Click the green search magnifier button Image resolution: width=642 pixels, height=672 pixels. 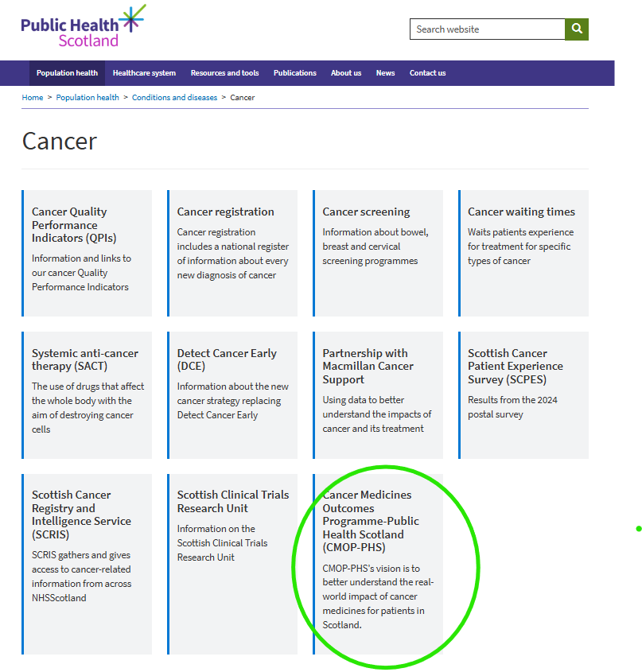[x=577, y=29]
